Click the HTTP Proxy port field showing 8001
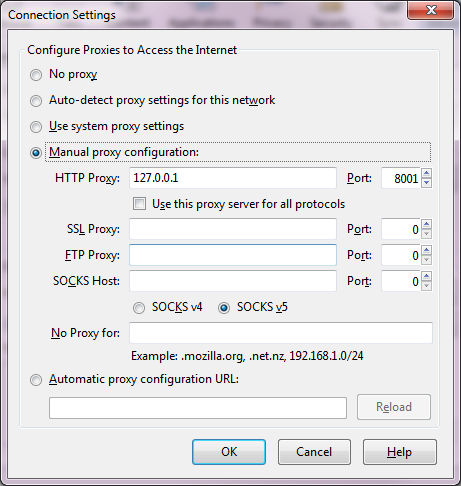 click(401, 178)
